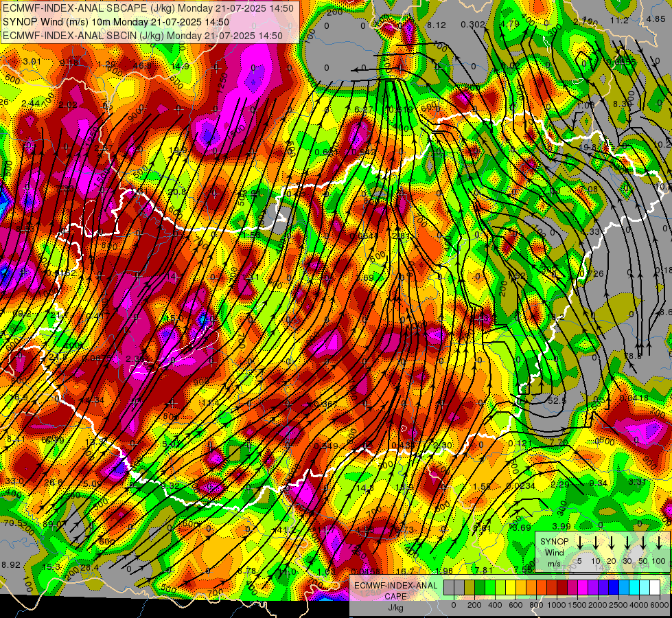
Task: Click the 100 m/s wind arrow in legend
Action: click(x=659, y=542)
